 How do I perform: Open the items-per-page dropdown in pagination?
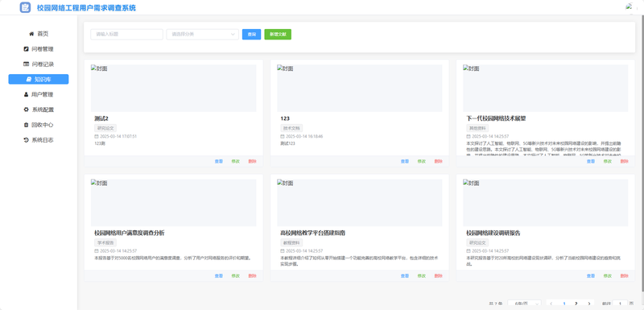(x=525, y=304)
